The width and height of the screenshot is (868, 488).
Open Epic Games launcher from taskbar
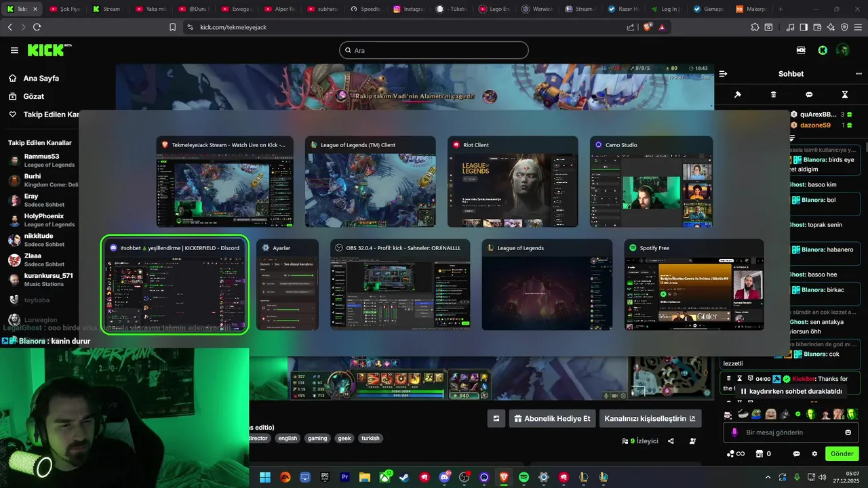pyautogui.click(x=325, y=477)
